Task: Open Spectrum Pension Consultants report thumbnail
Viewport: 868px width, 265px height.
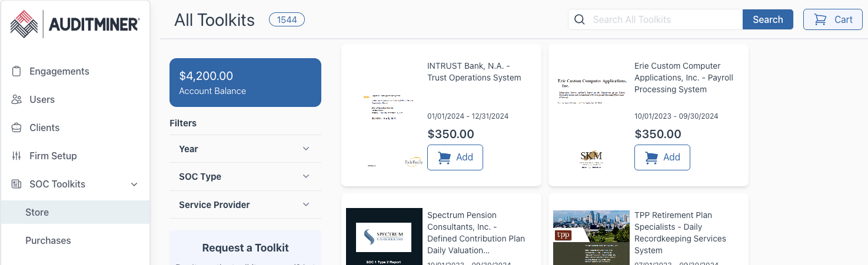Action: click(x=384, y=236)
